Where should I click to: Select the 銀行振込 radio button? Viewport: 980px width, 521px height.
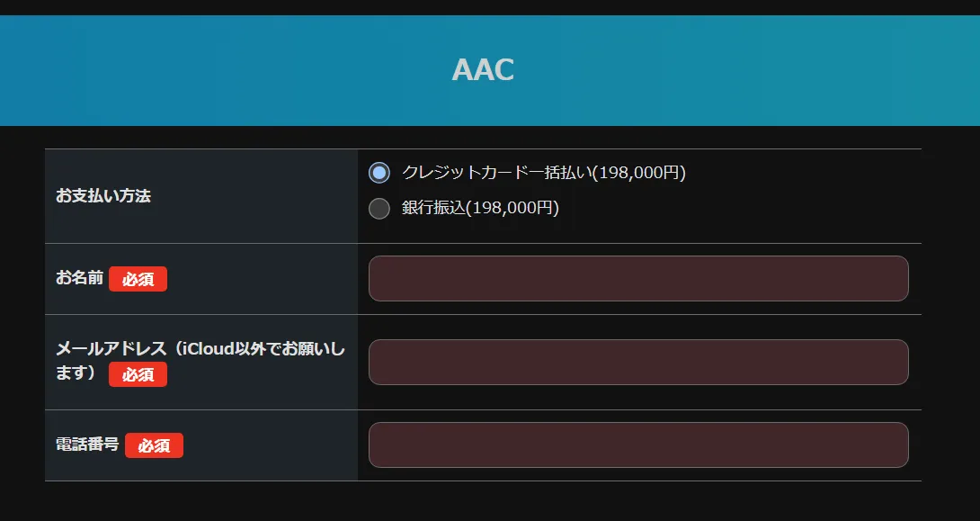pos(379,209)
